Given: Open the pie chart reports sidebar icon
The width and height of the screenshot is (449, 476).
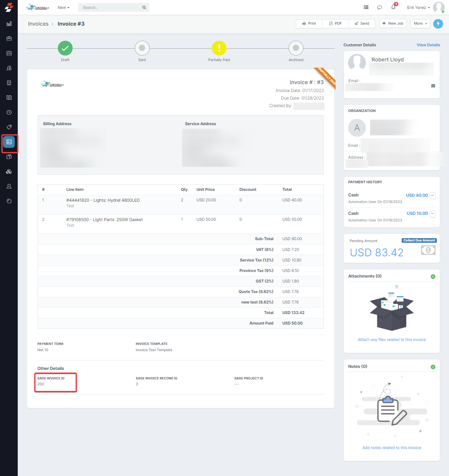Looking at the screenshot, I should tap(9, 201).
